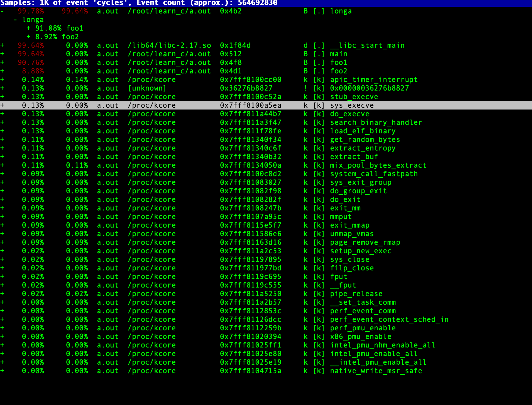Expand the foo1 symbol row
Image resolution: width=532 pixels, height=405 pixels.
point(2,62)
